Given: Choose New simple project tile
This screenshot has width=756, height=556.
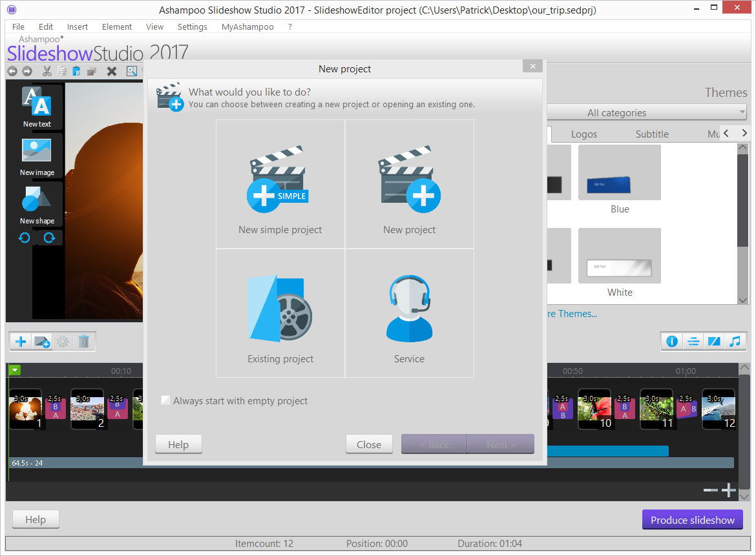Looking at the screenshot, I should (280, 184).
